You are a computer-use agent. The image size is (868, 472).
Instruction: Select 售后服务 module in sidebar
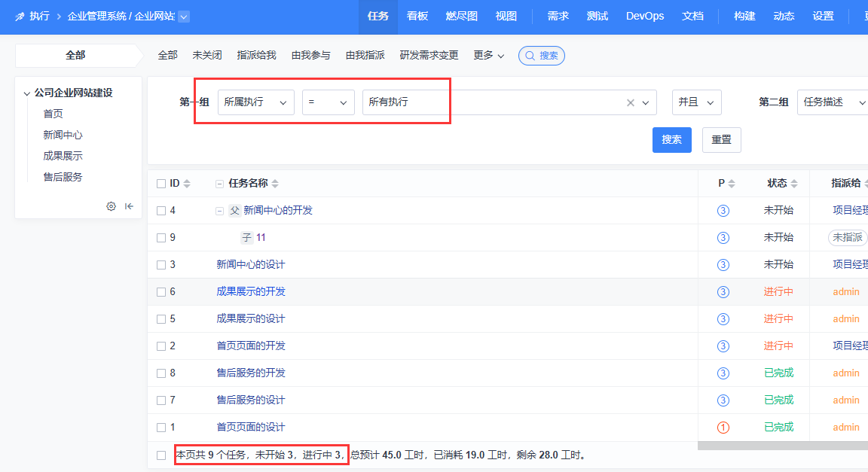(63, 177)
